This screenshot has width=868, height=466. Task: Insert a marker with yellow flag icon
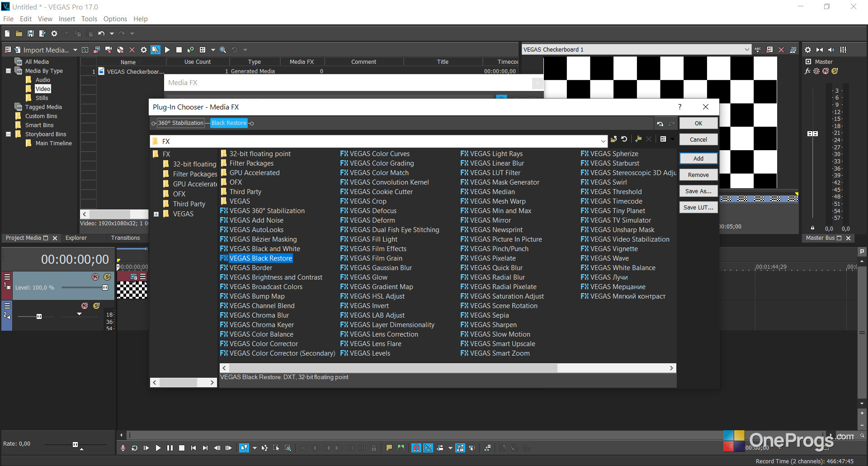(x=389, y=448)
